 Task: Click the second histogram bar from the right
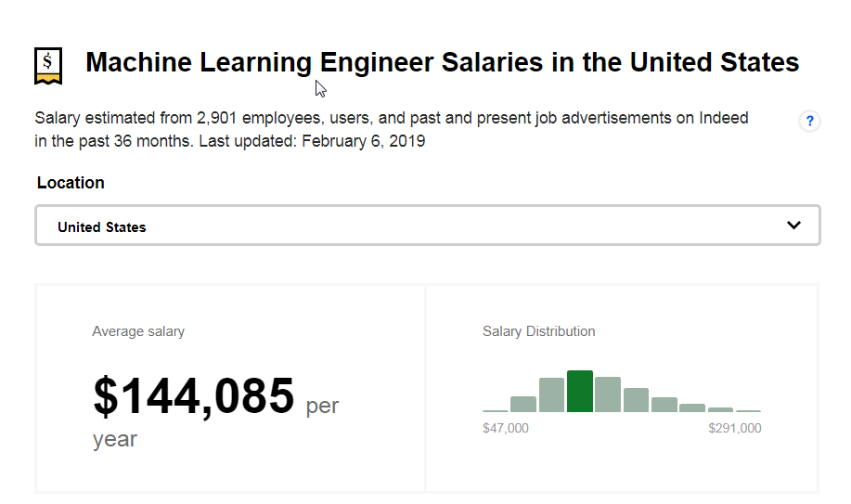(721, 409)
